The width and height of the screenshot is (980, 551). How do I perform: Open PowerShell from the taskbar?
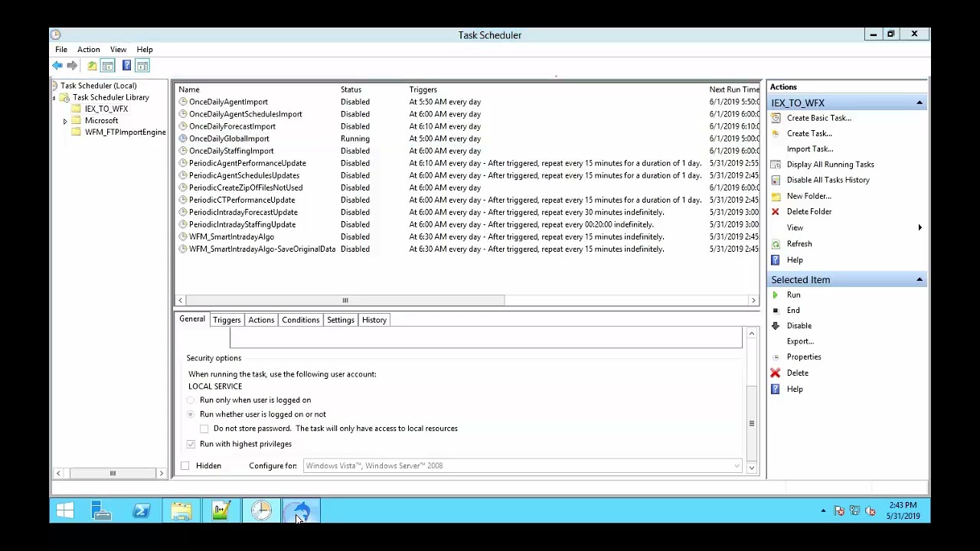[x=142, y=510]
